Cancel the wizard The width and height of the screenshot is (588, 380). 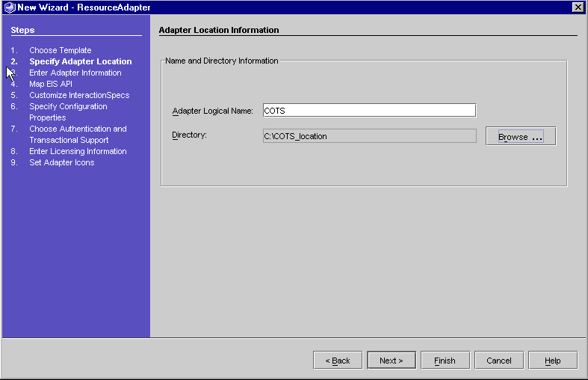499,361
